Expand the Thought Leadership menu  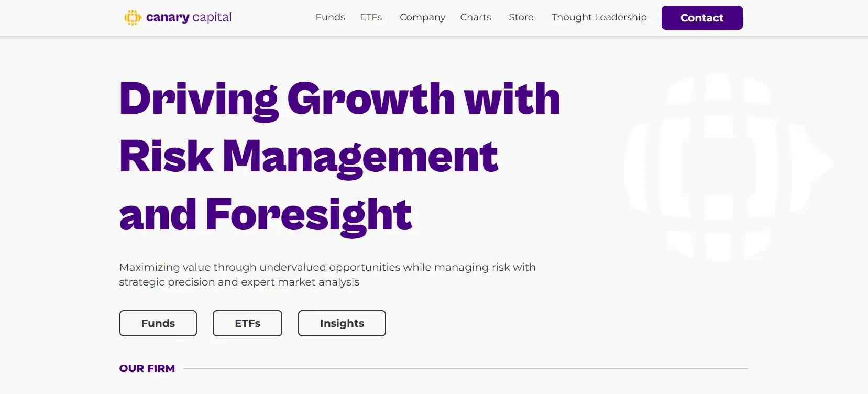click(x=599, y=17)
